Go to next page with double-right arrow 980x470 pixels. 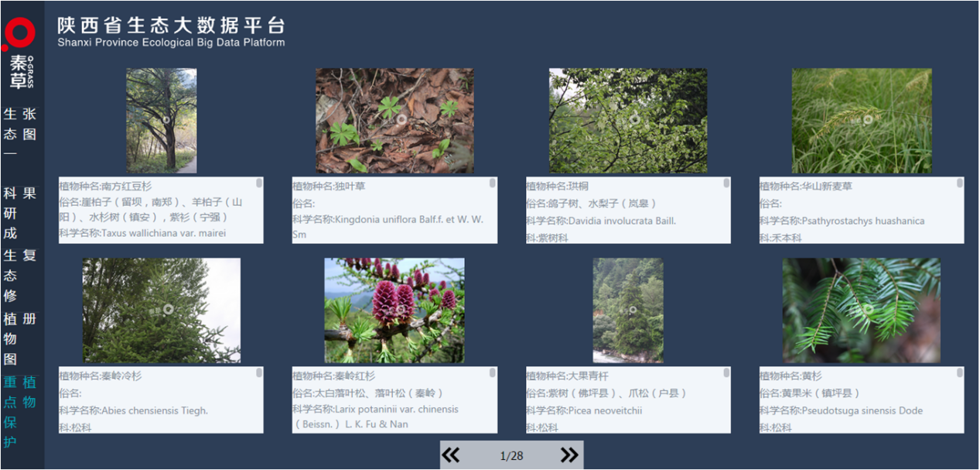(x=569, y=455)
